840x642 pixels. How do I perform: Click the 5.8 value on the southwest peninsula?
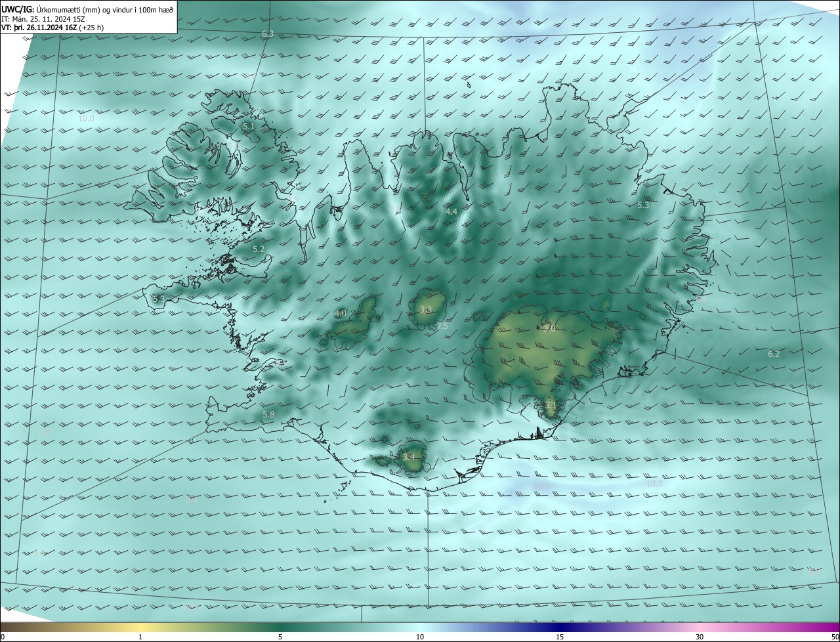[x=268, y=415]
